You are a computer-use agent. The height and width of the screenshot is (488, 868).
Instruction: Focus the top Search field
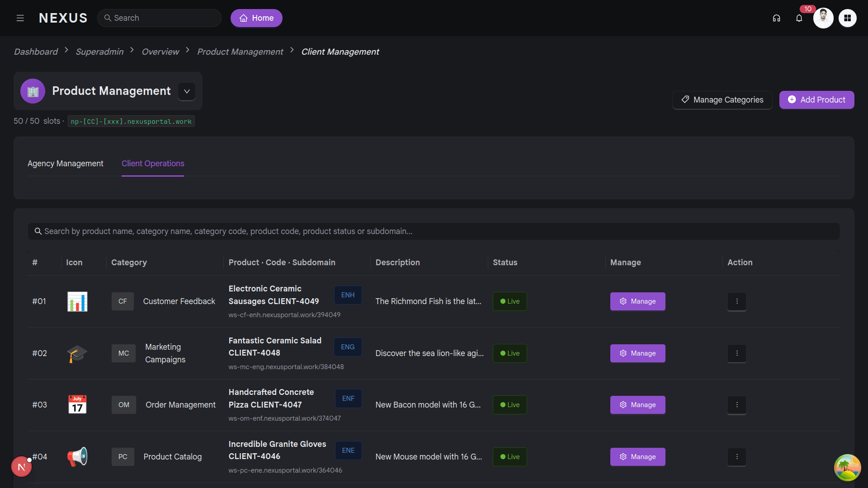pos(159,18)
